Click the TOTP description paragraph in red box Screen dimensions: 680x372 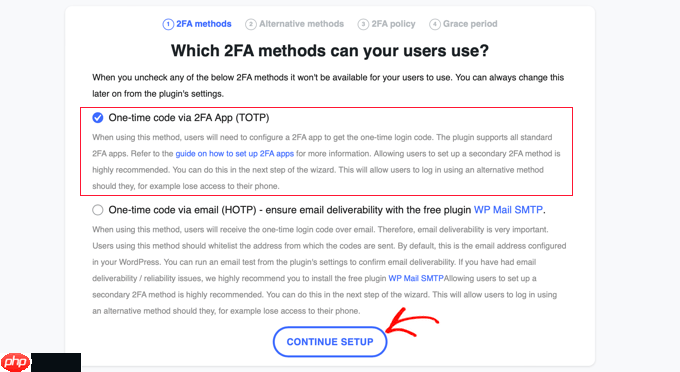(326, 162)
